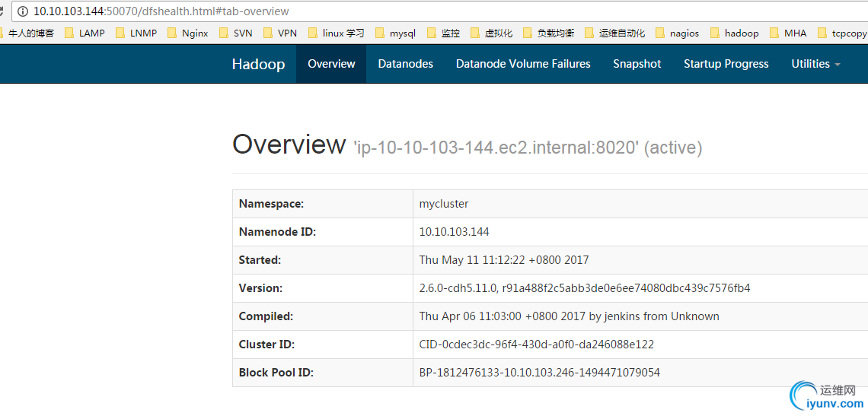Click the Namenode ID: label
The width and height of the screenshot is (868, 416).
(277, 232)
